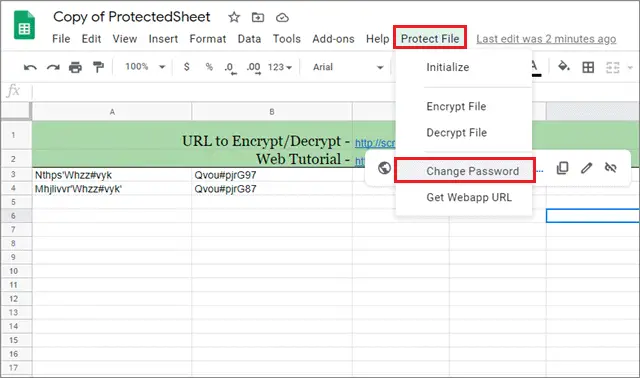The width and height of the screenshot is (640, 378).
Task: Choose Encrypt File
Action: 464,106
